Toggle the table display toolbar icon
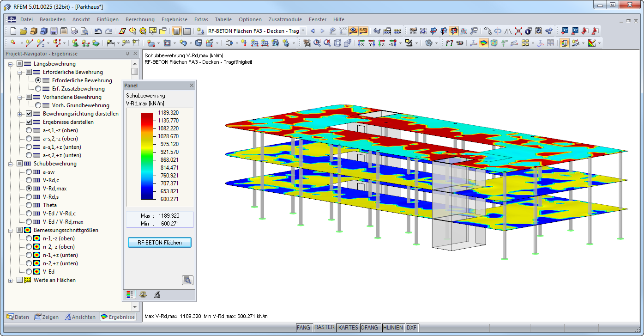The image size is (644, 336). click(x=187, y=31)
